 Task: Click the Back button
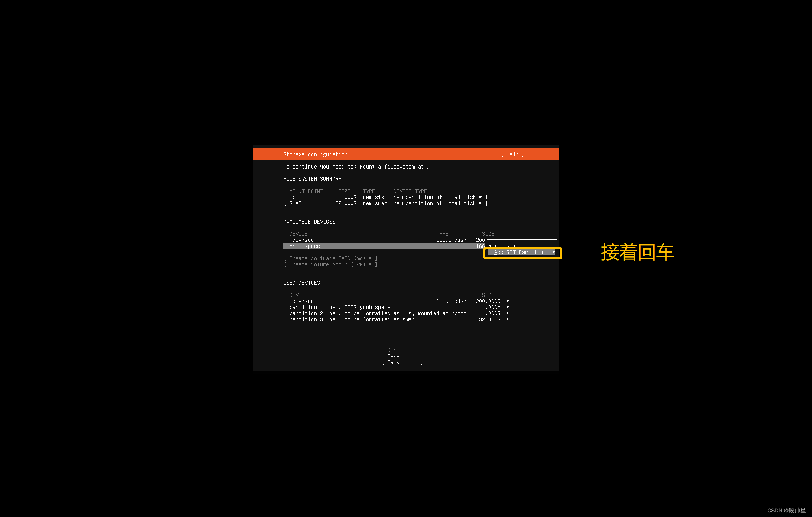(403, 362)
